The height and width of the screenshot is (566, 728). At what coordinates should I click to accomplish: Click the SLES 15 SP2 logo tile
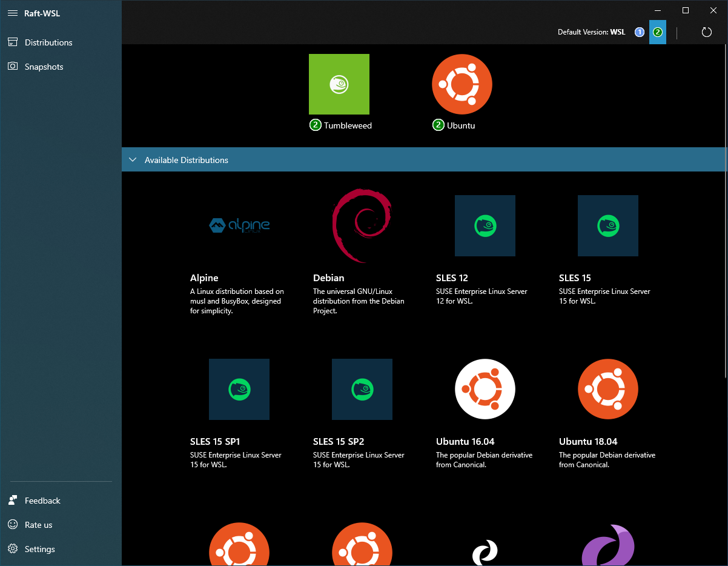[362, 389]
